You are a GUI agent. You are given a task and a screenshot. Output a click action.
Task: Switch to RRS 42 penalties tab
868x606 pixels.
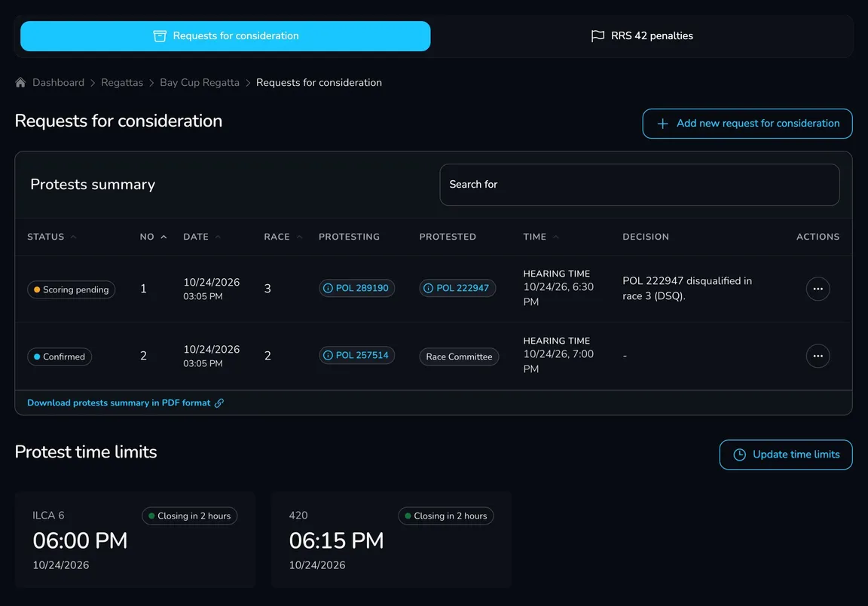tap(642, 36)
